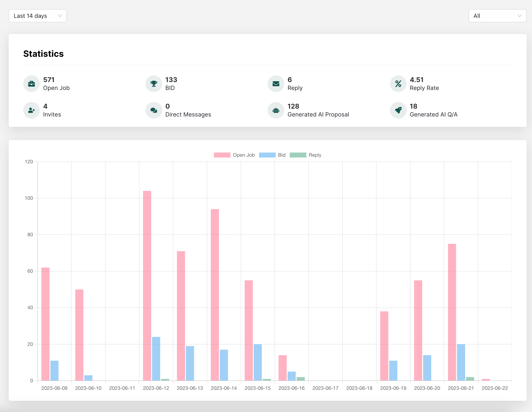Viewport: 532px width, 412px height.
Task: Click the robot Generated AI Proposal icon
Action: click(x=276, y=110)
